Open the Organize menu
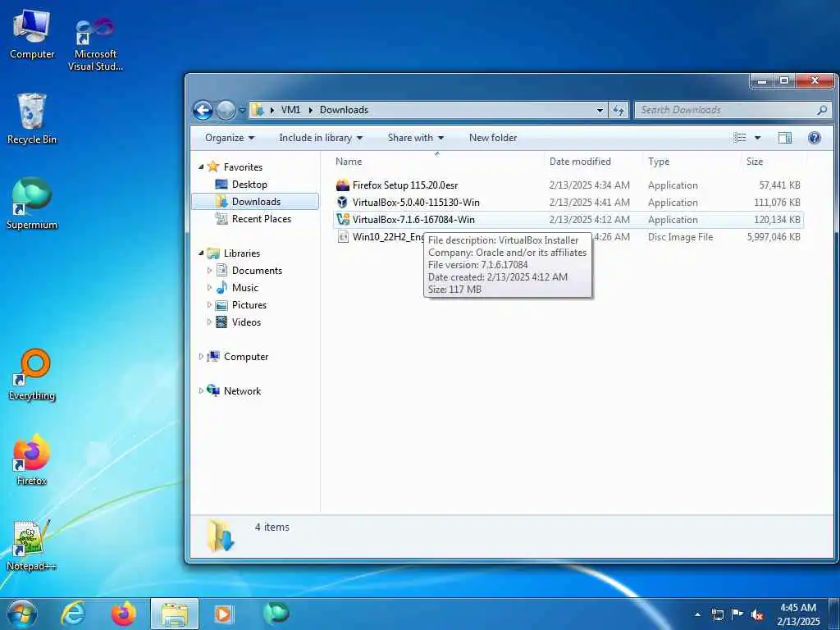840x630 pixels. (230, 138)
